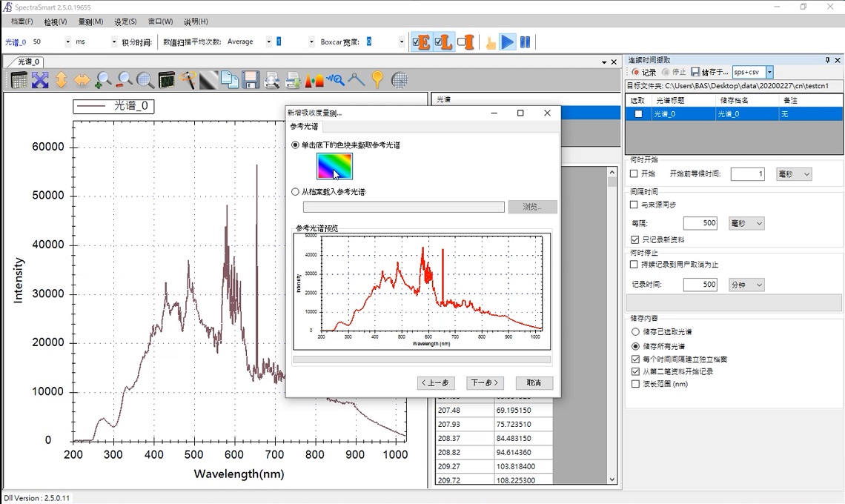Click the black-white gradient icon
This screenshot has width=845, height=504.
point(208,80)
